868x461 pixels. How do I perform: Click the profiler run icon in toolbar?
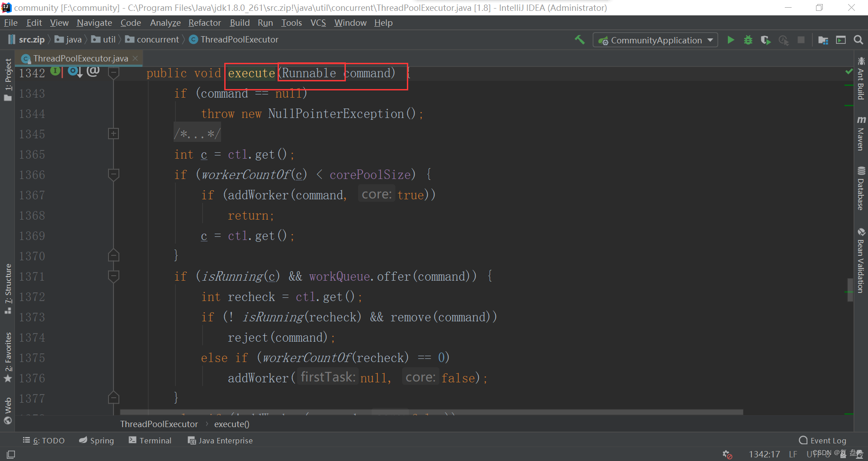click(x=783, y=40)
